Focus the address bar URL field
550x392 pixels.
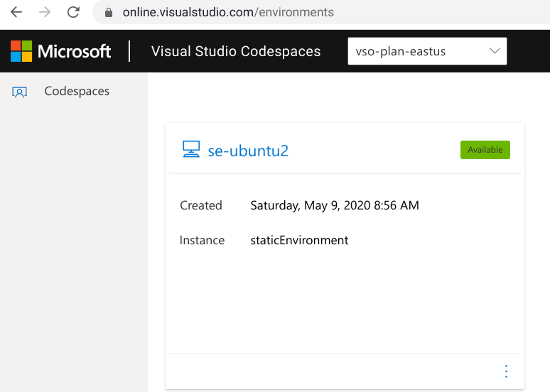(321, 12)
